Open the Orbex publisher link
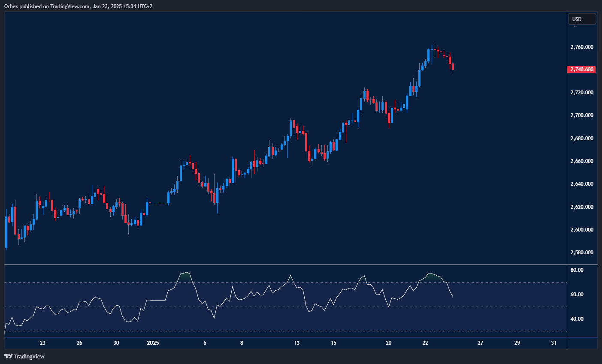 tap(13, 6)
